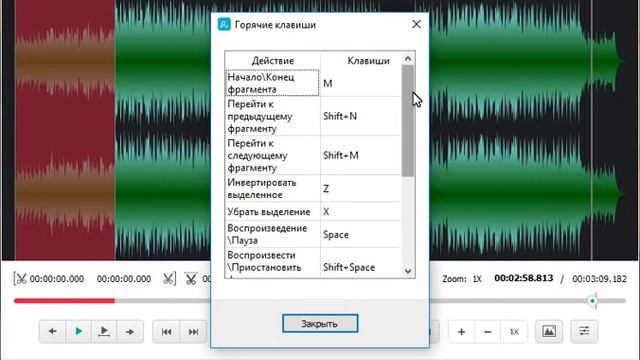
Task: Click the red portion of the progress bar
Action: tap(64, 301)
